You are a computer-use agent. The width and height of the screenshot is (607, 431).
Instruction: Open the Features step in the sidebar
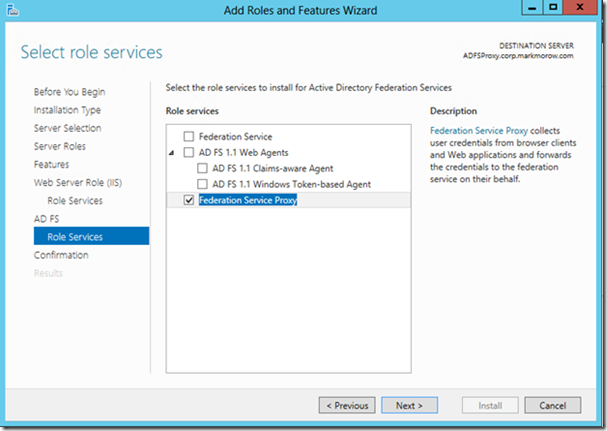51,164
